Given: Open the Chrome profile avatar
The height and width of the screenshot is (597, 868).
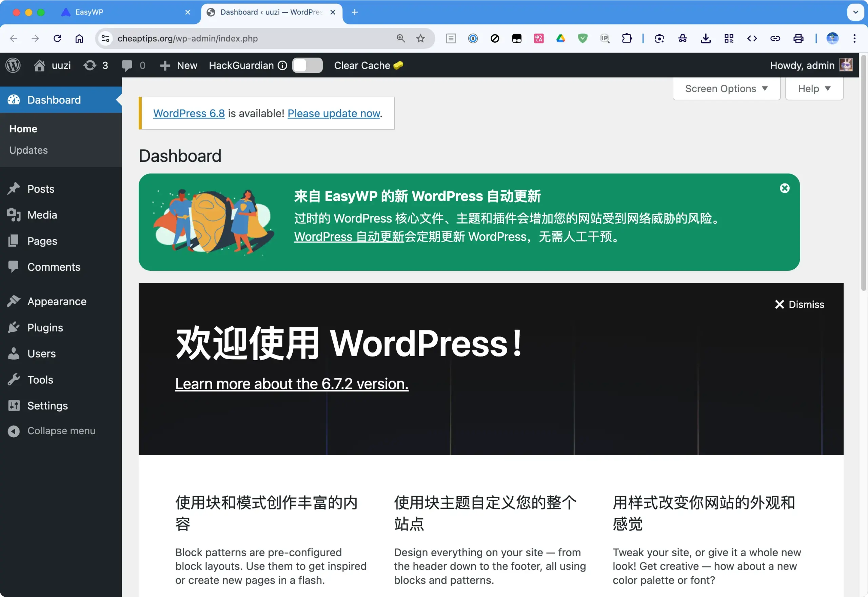Looking at the screenshot, I should click(x=832, y=39).
